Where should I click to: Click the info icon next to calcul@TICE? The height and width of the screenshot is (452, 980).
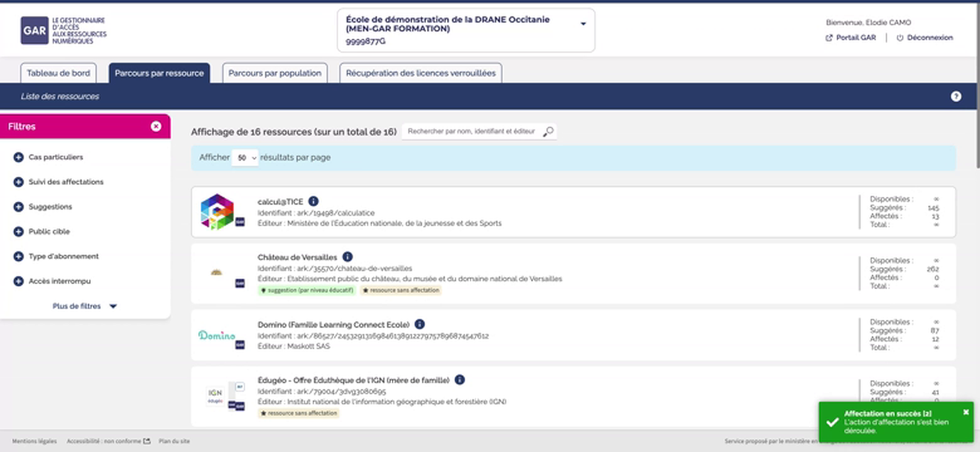pyautogui.click(x=313, y=202)
